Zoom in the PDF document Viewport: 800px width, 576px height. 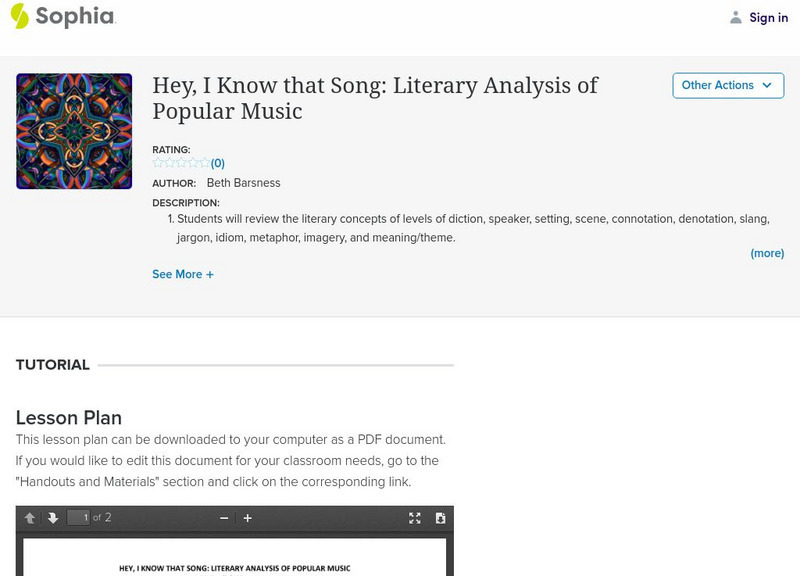coord(248,518)
